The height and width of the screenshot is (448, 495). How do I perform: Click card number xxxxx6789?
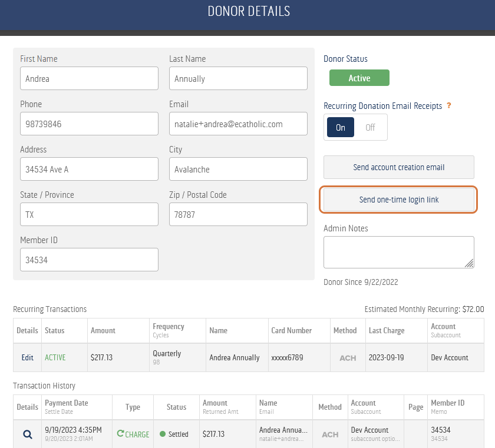[x=287, y=357]
